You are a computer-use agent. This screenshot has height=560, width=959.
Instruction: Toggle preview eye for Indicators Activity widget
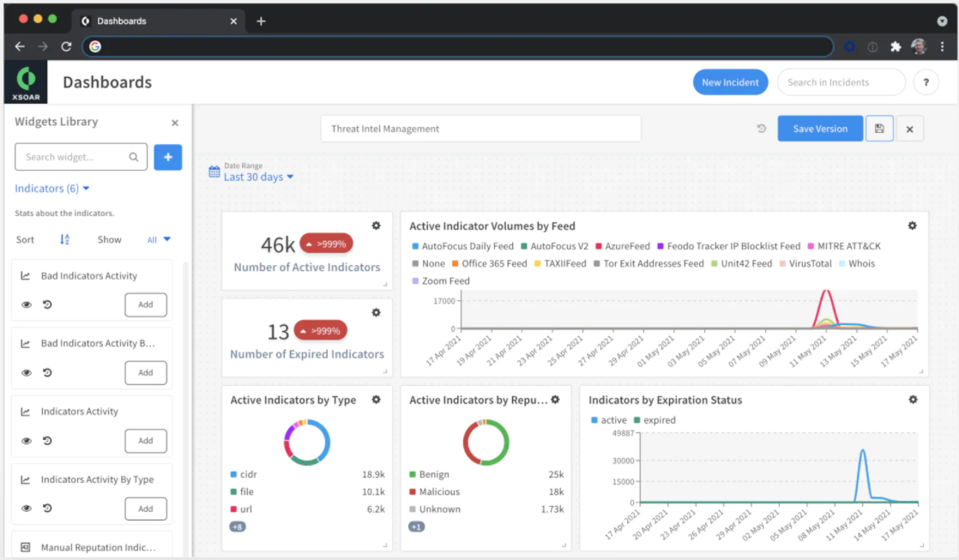point(27,441)
